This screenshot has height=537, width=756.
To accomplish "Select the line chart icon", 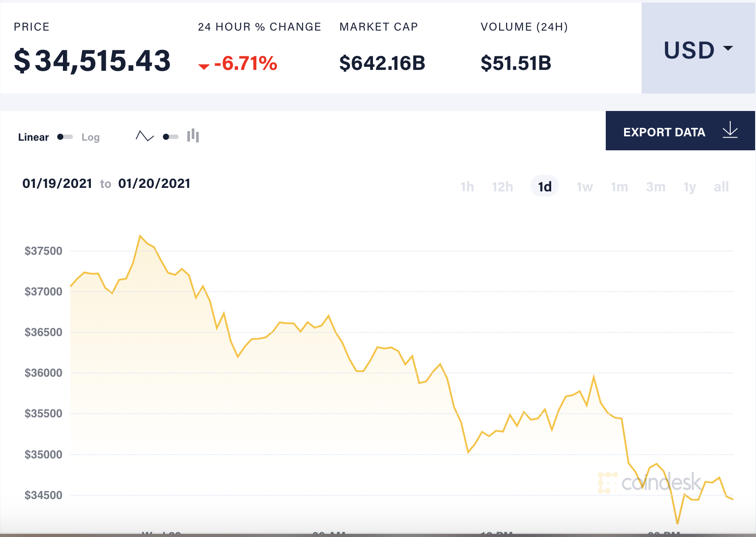I will 144,136.
